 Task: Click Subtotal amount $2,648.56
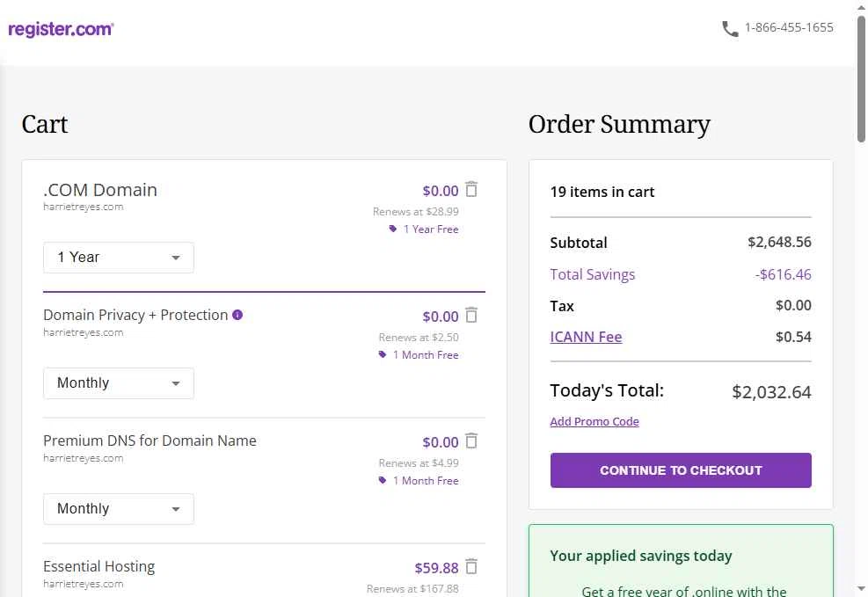(779, 243)
